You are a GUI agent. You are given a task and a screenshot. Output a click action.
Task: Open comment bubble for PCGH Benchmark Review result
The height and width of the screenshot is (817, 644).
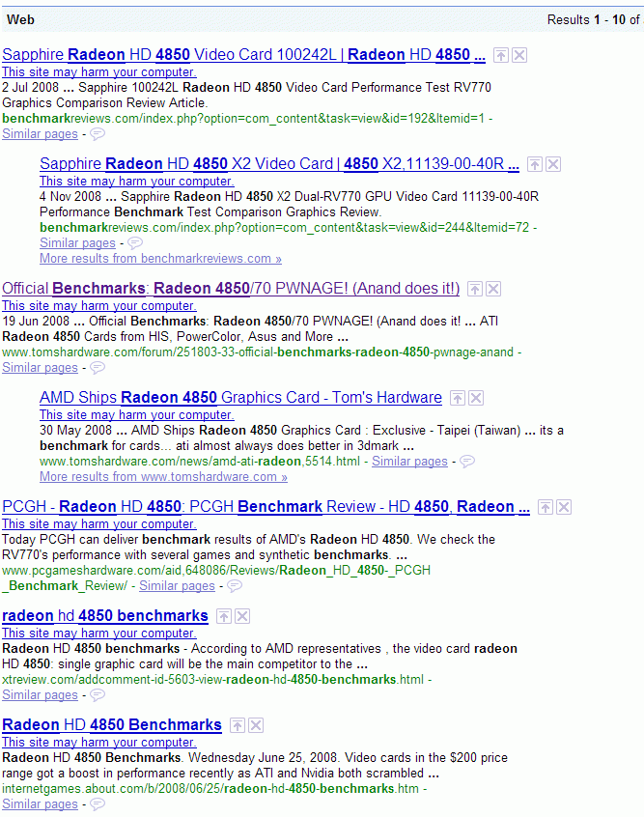pyautogui.click(x=235, y=586)
